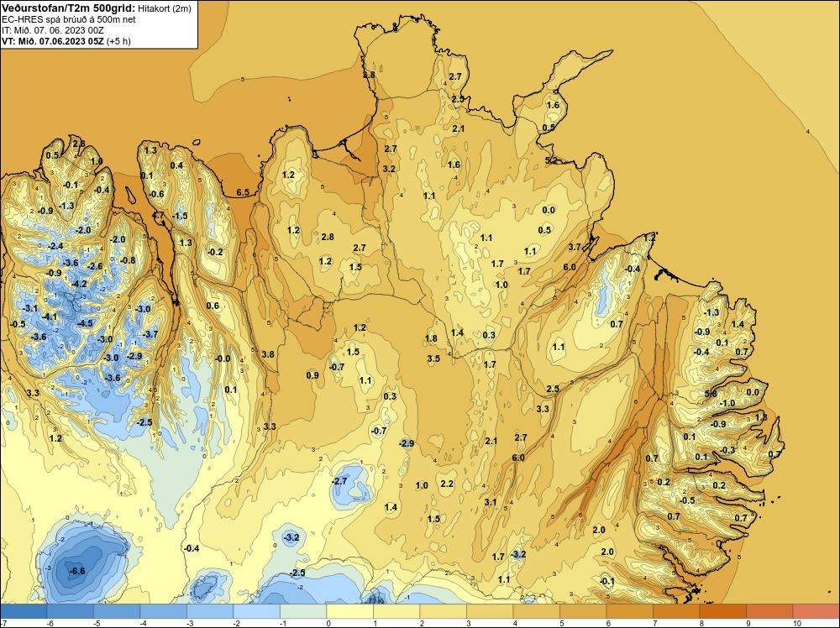
Task: Pick the legend color right of 10
Action: pos(816,611)
